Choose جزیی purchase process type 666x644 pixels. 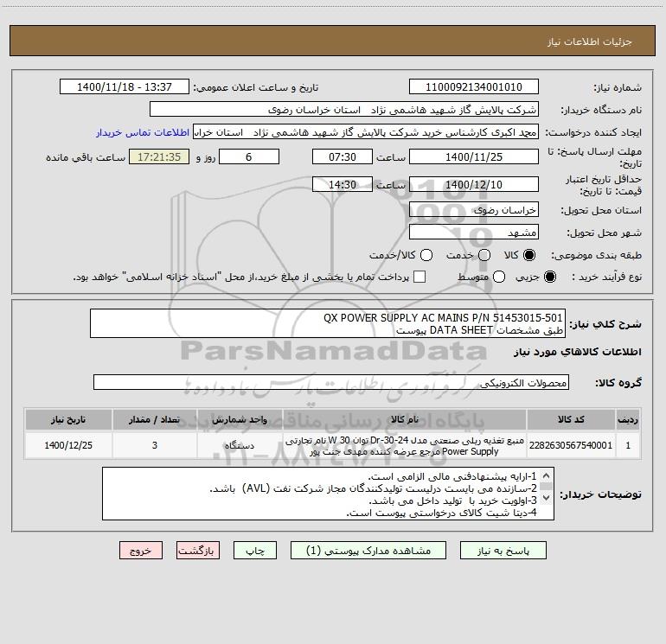coord(549,277)
